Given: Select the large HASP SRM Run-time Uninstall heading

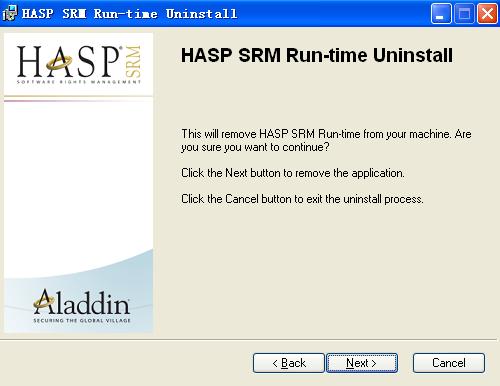Looking at the screenshot, I should click(317, 55).
